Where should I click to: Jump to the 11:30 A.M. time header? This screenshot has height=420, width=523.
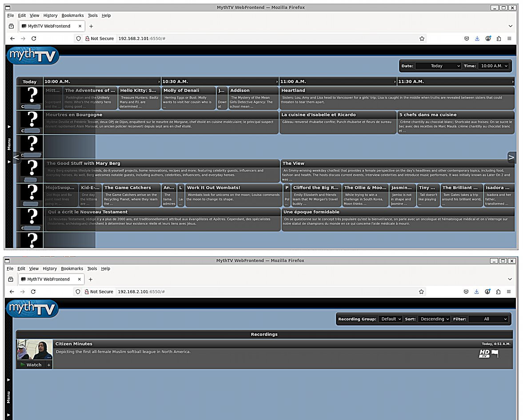[x=455, y=81]
